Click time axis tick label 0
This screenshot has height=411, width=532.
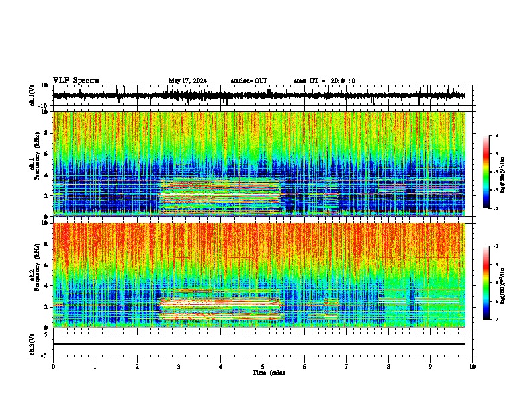[x=53, y=367]
